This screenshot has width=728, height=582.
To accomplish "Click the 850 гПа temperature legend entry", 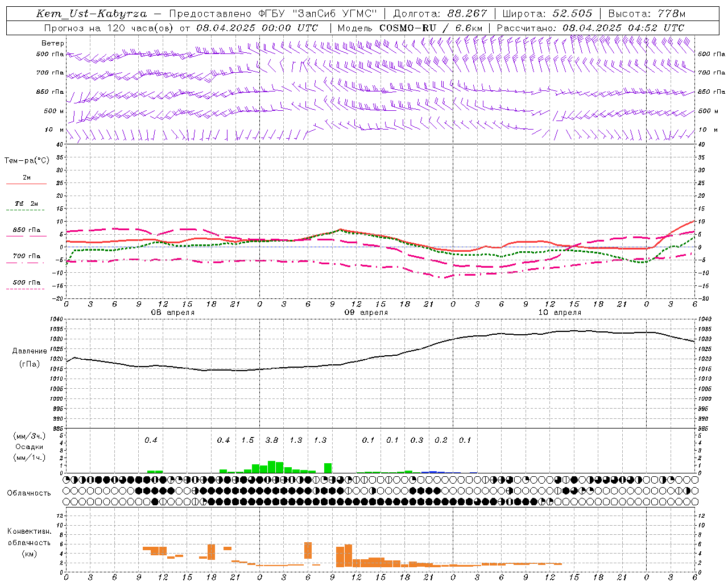I will [27, 230].
